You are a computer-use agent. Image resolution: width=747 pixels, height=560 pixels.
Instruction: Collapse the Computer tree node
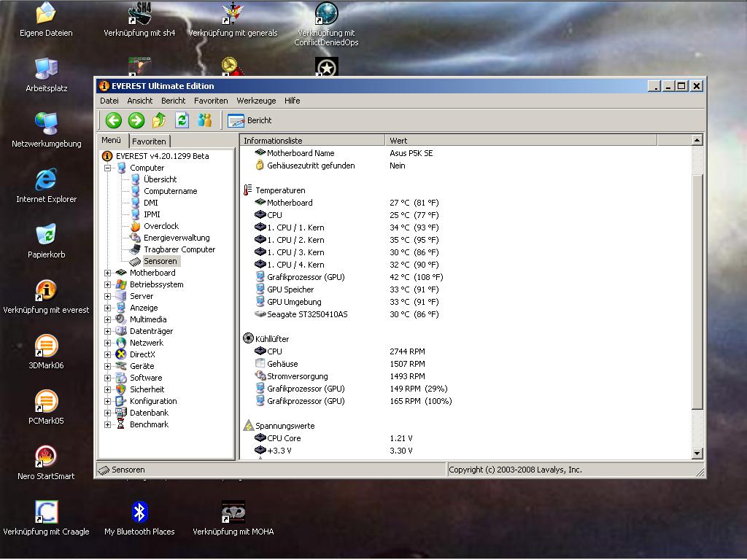pyautogui.click(x=108, y=168)
